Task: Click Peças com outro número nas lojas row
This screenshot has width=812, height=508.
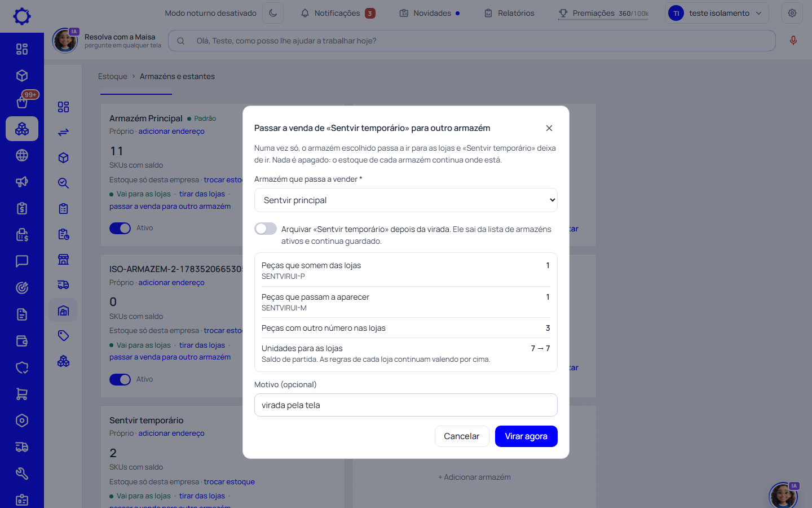Action: (x=406, y=328)
